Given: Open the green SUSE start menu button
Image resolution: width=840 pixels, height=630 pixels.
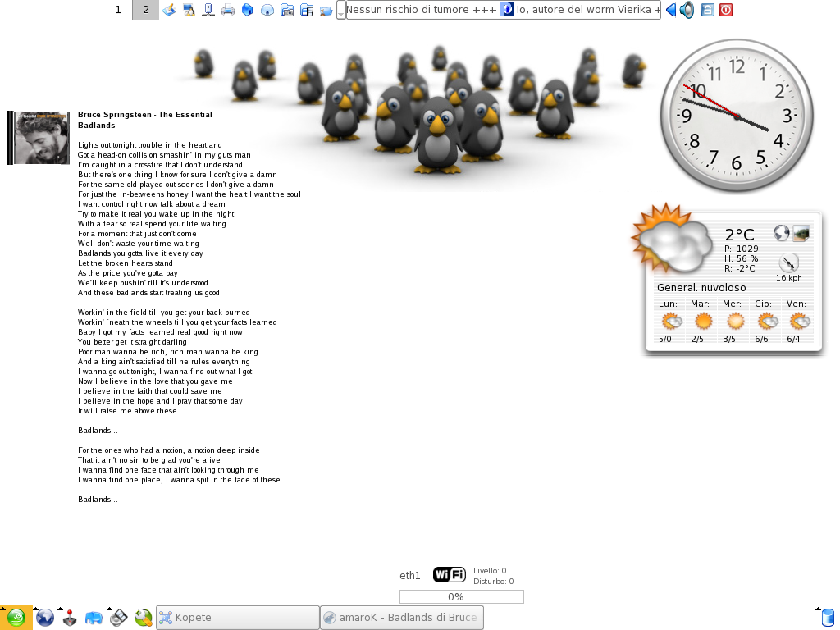Looking at the screenshot, I should click(16, 618).
